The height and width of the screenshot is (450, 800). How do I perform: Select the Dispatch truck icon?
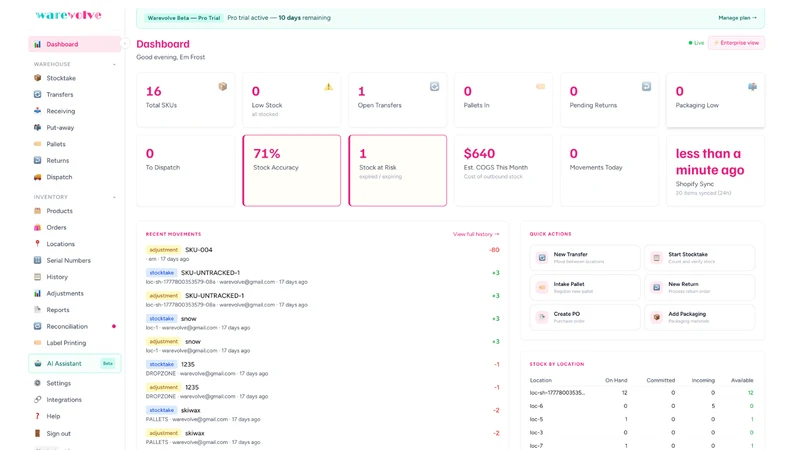(37, 177)
